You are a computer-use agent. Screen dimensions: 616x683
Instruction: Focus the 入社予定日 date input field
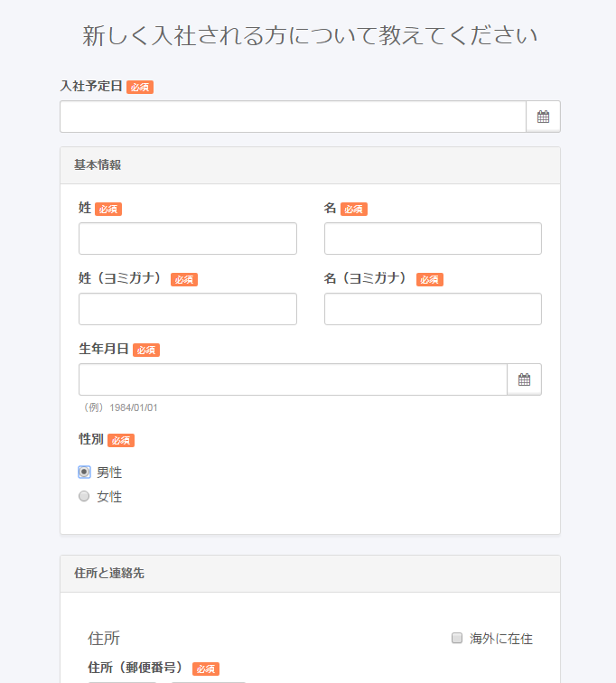tap(293, 117)
